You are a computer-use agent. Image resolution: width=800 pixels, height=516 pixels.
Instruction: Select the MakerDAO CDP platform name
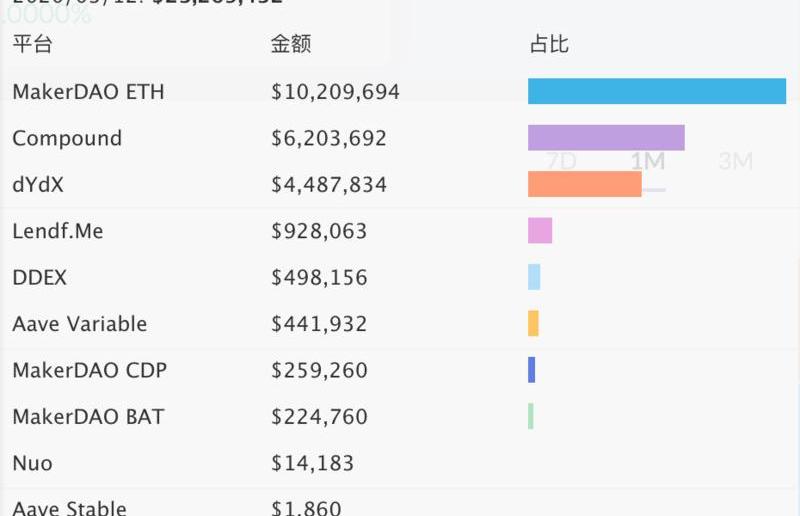pos(89,370)
